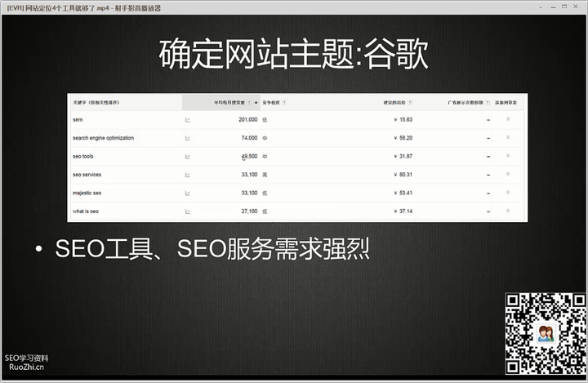Click the avatar in the QR code center

pos(546,333)
